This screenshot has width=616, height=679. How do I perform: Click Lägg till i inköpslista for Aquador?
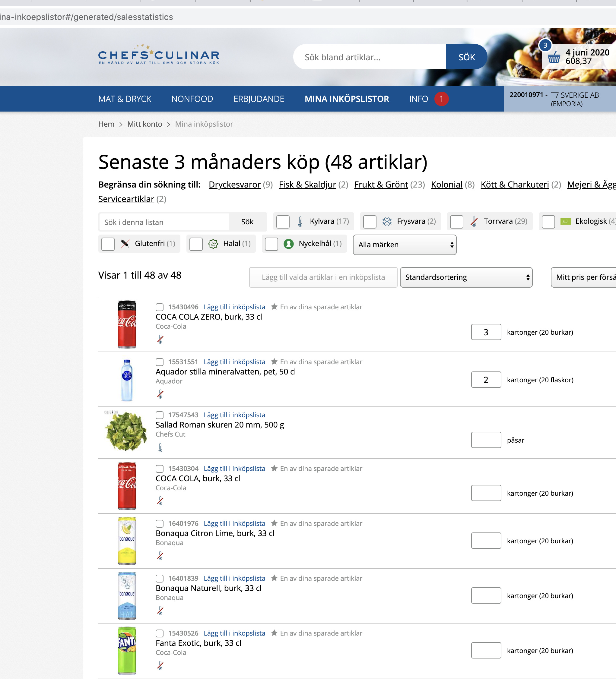[234, 362]
